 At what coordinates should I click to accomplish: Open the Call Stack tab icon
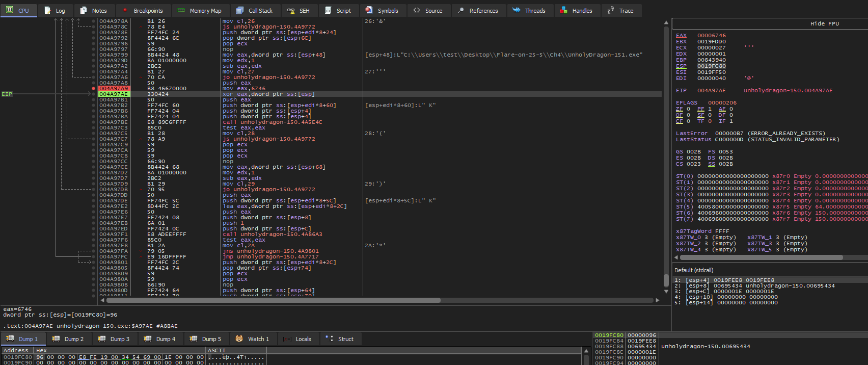click(240, 11)
